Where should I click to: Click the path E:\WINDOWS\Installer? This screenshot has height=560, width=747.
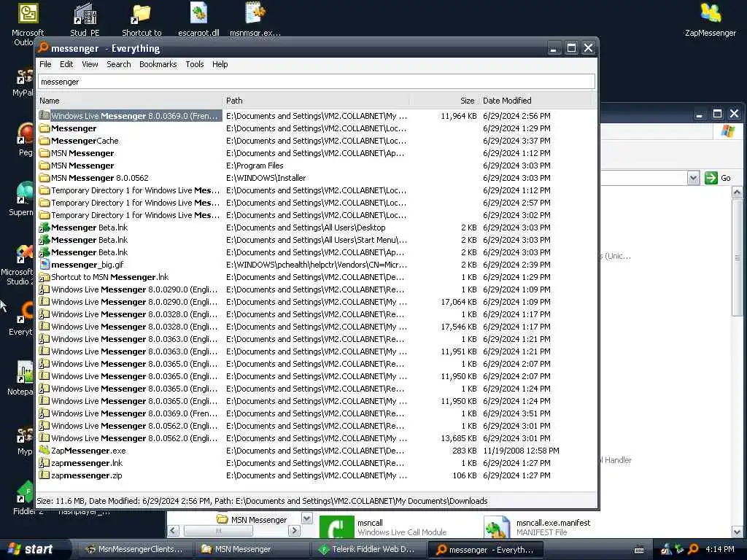[x=266, y=178]
